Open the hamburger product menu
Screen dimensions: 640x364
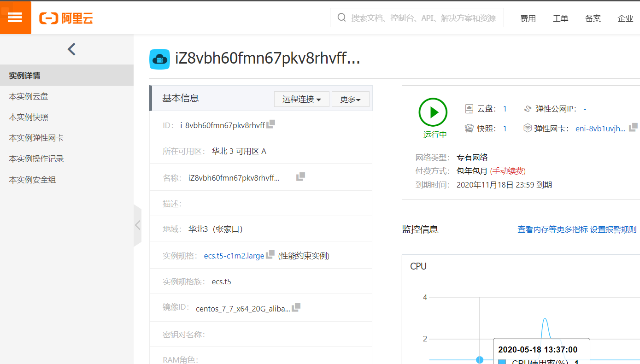tap(15, 18)
